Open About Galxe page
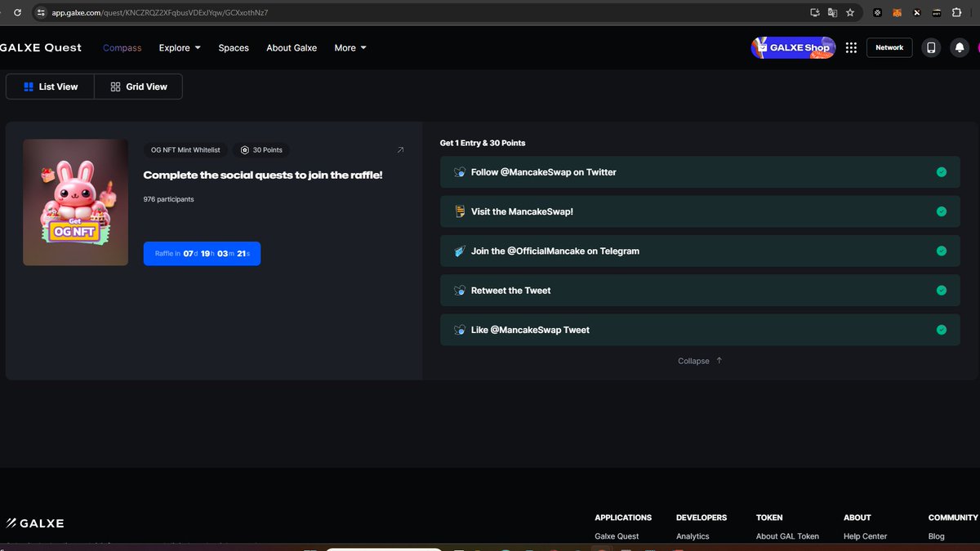The height and width of the screenshot is (551, 980). (x=292, y=47)
